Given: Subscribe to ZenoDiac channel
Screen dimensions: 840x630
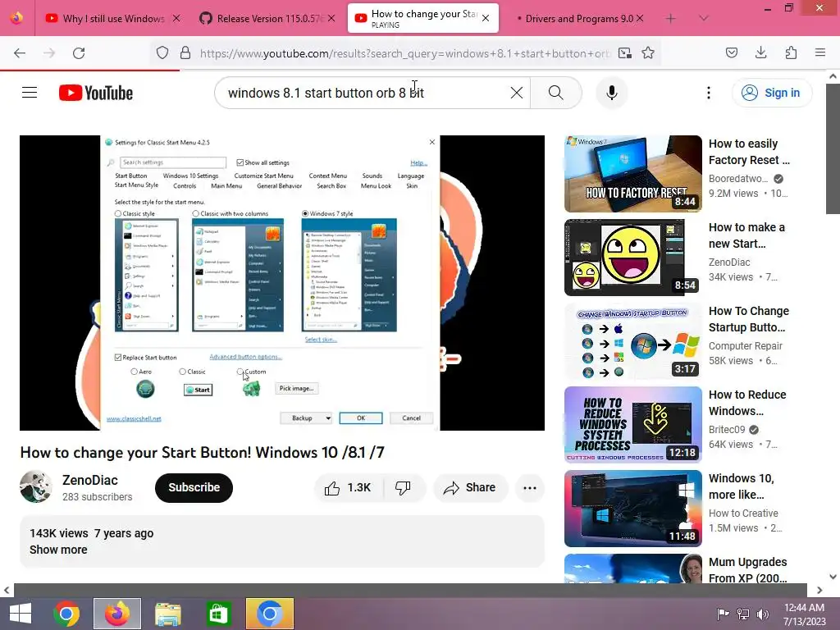Looking at the screenshot, I should (194, 487).
